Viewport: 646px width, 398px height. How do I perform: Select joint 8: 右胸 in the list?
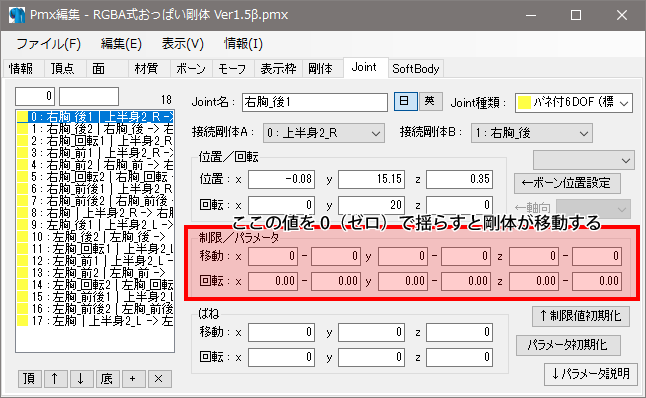[x=95, y=213]
